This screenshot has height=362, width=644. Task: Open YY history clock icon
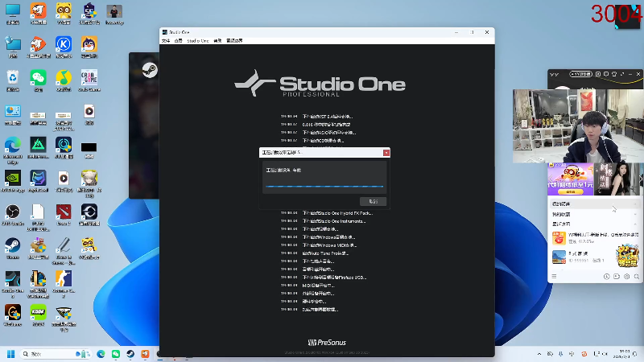pos(607,277)
